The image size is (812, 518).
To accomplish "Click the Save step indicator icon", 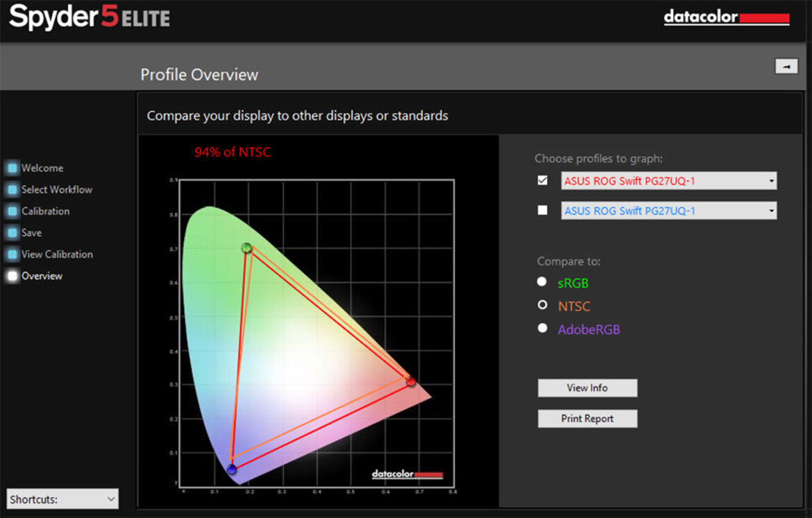I will coord(12,233).
